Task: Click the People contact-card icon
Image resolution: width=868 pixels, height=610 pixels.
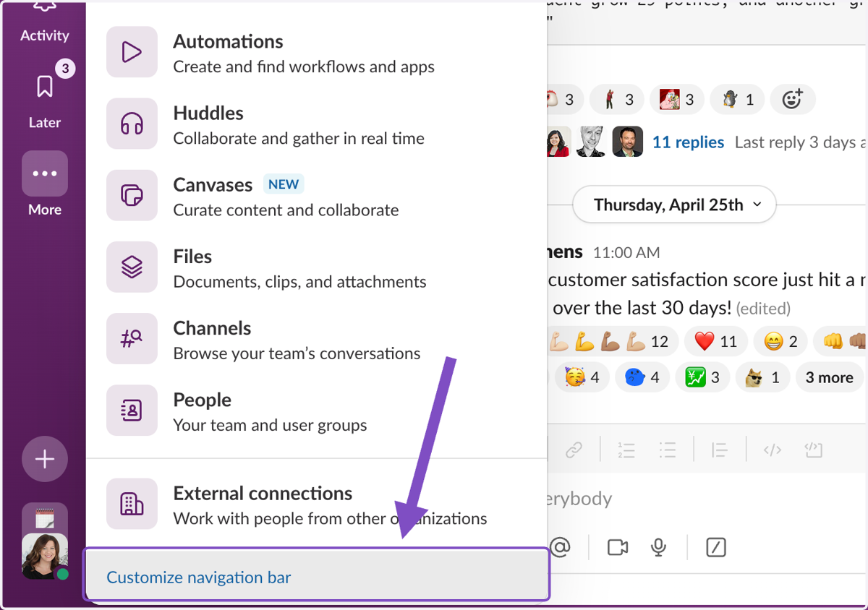Action: 132,410
